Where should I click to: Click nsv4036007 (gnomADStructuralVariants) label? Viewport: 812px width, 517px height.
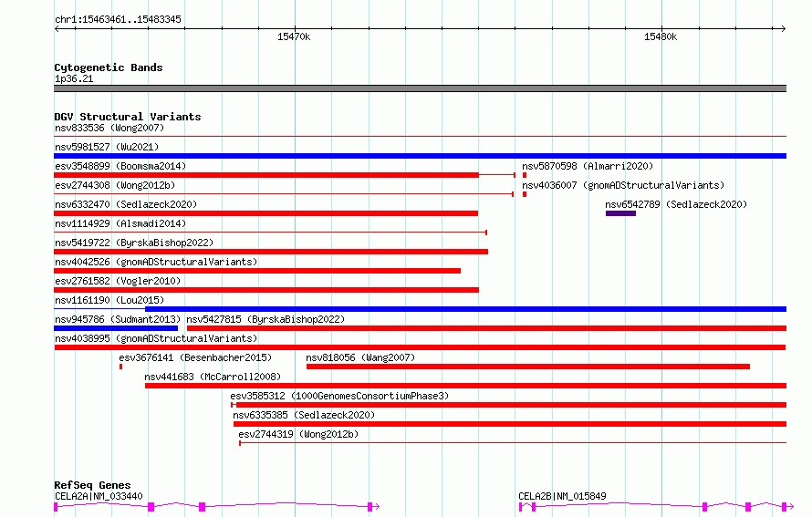click(623, 185)
